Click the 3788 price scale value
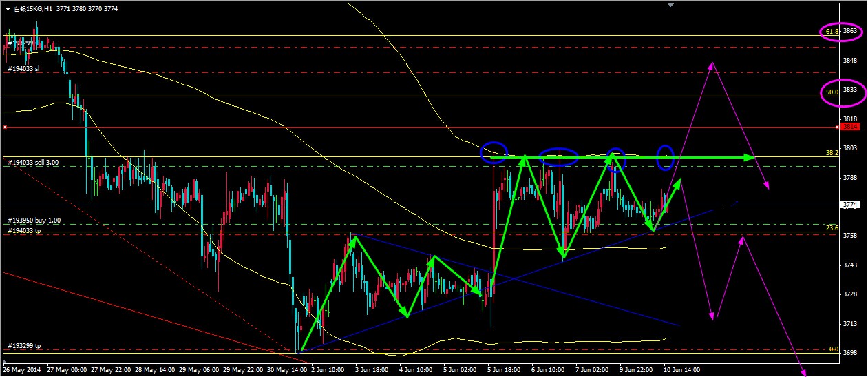The image size is (868, 377). [851, 177]
